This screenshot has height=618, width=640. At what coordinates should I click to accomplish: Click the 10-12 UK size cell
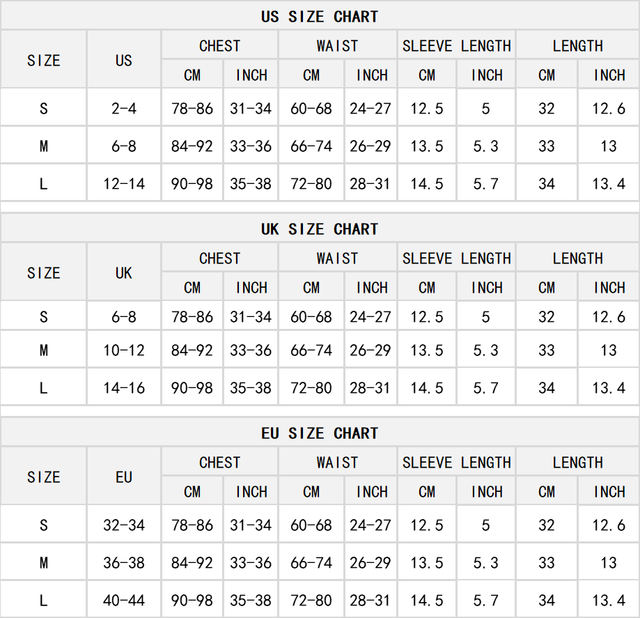pyautogui.click(x=124, y=350)
